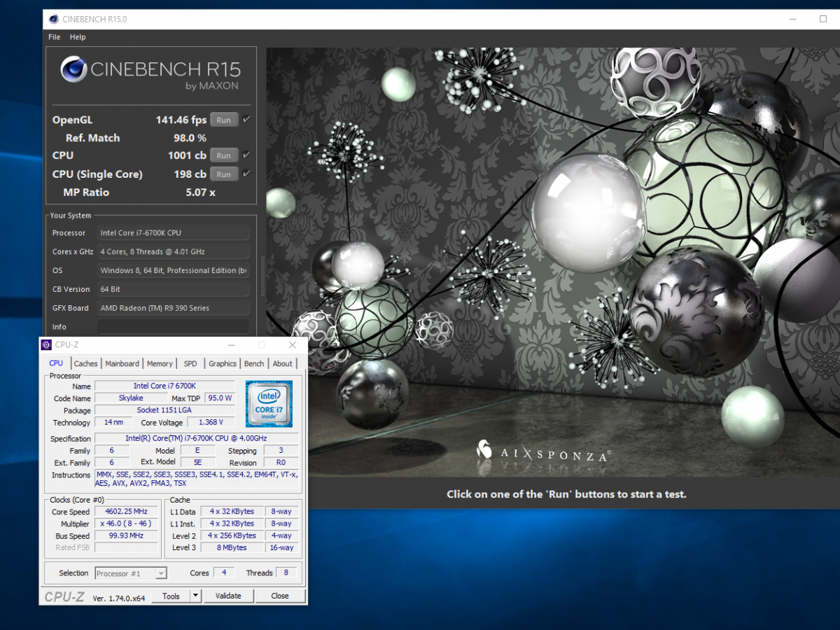The height and width of the screenshot is (630, 840).
Task: Click the Technology value 14 nm
Action: point(113,422)
